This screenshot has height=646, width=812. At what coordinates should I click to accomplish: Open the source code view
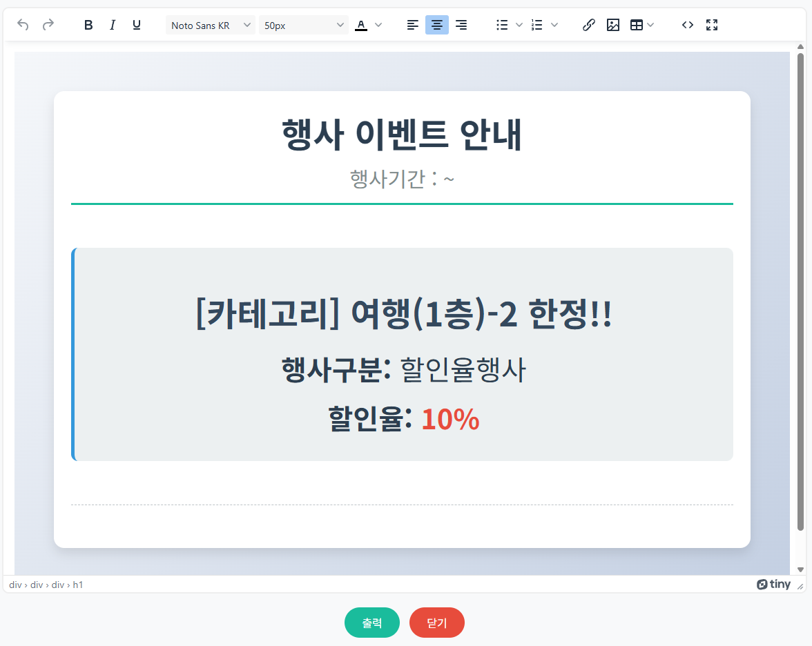pos(687,25)
